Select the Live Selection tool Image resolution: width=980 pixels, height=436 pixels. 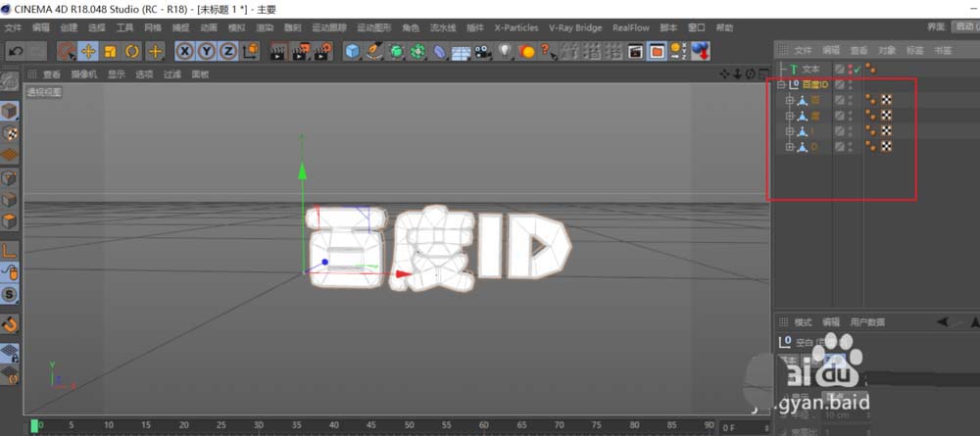coord(67,51)
